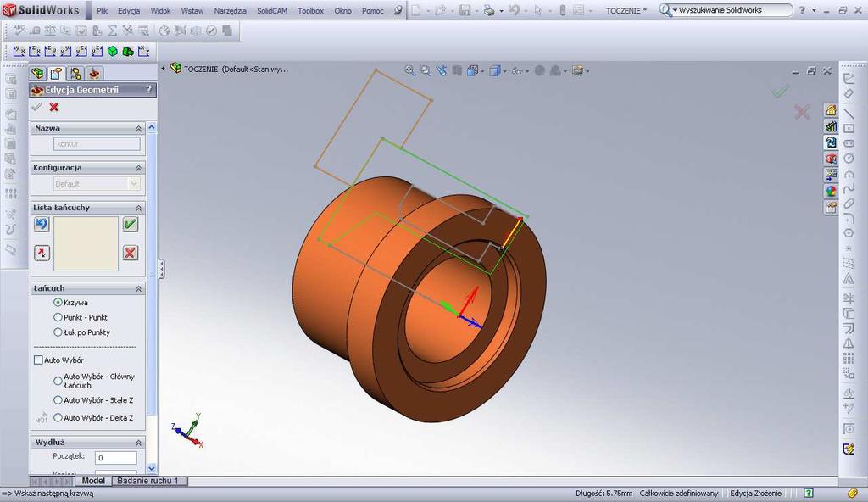Open the FeatureManager design tree tab
The image size is (868, 502).
[x=37, y=73]
